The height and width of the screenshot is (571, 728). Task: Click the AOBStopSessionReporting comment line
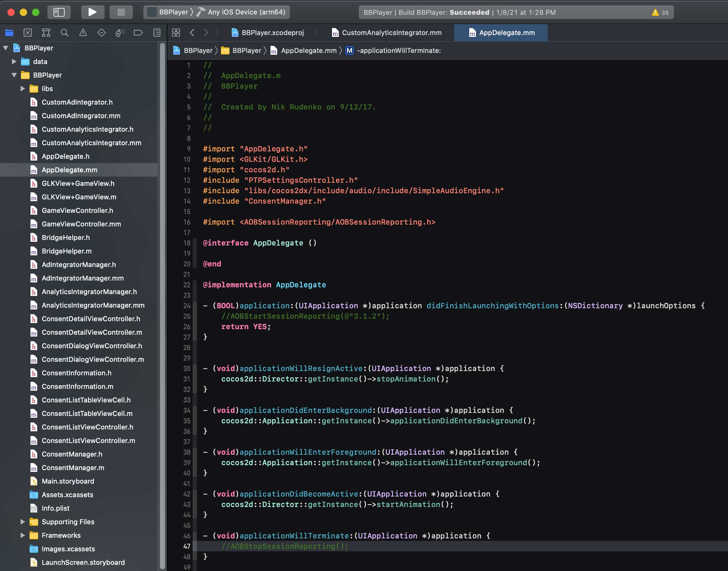[x=285, y=546]
